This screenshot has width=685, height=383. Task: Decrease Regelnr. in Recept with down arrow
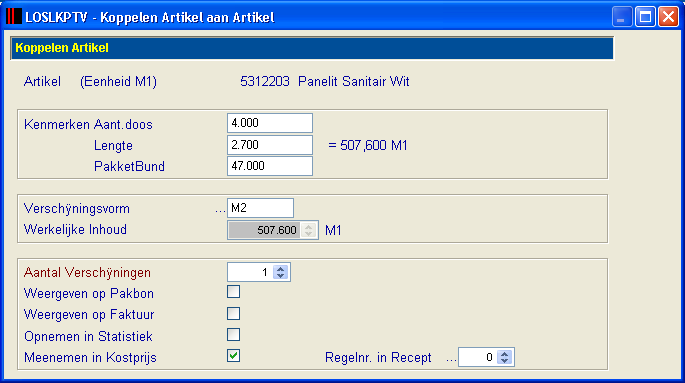(x=505, y=361)
